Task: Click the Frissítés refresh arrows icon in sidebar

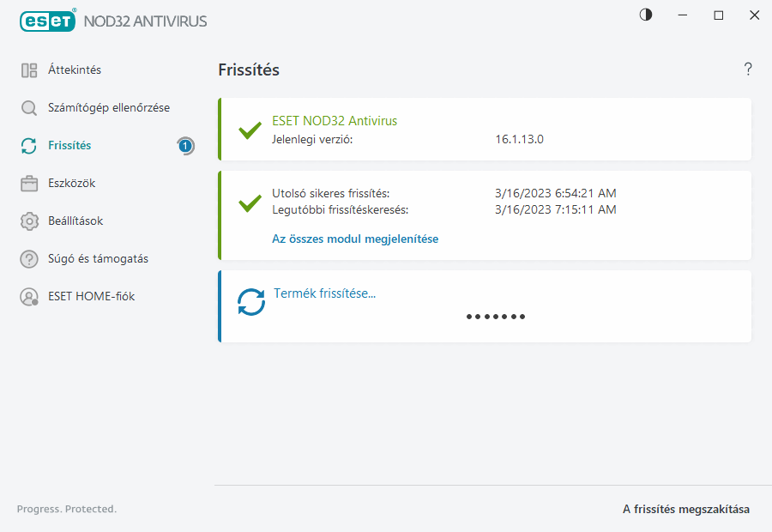Action: coord(29,146)
